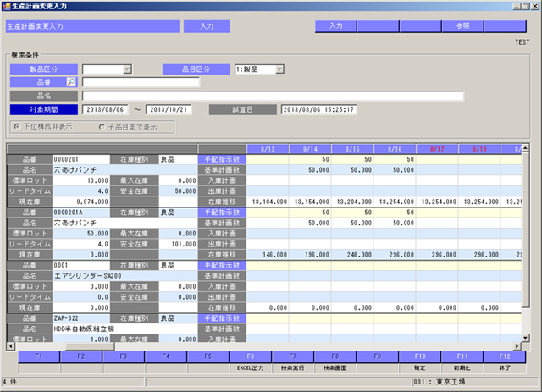542x392 pixels.
Task: Click the 品名 cell エアシリンダーSA200
Action: pyautogui.click(x=124, y=276)
